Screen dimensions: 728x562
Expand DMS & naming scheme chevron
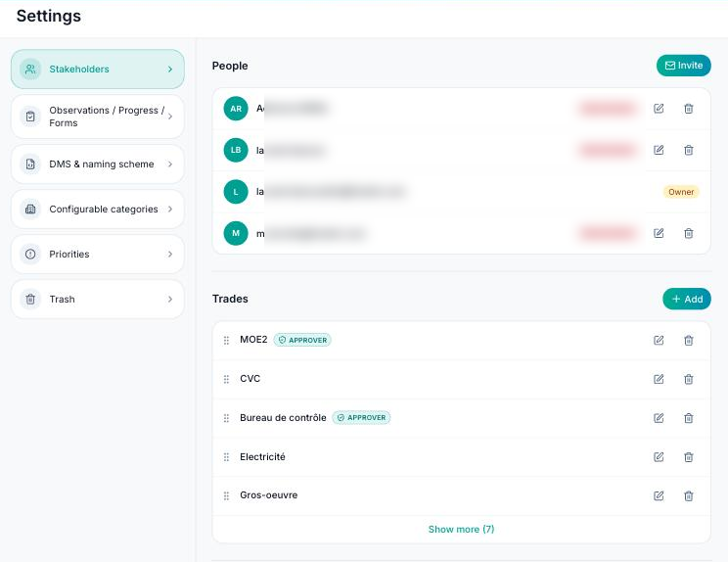170,164
